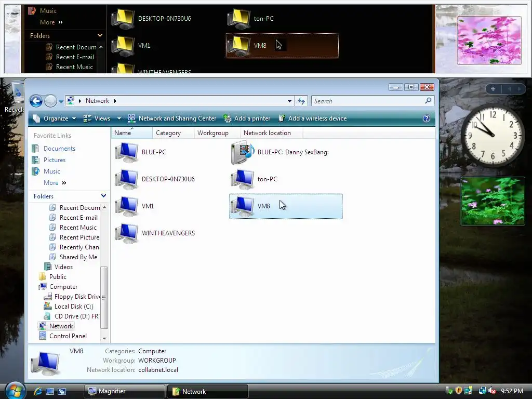This screenshot has width=532, height=399.
Task: Select Videos in folder tree
Action: (x=59, y=267)
